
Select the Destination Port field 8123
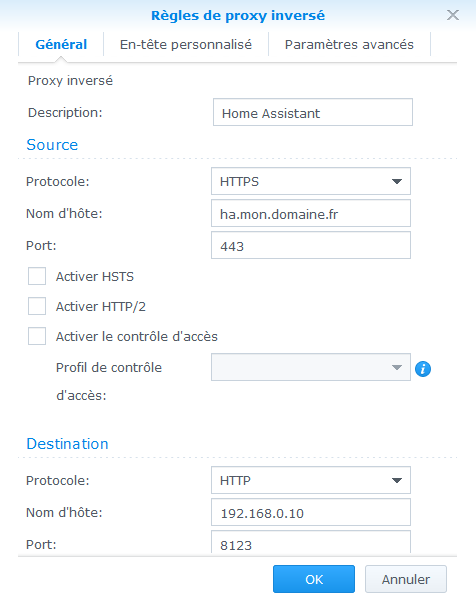(311, 542)
